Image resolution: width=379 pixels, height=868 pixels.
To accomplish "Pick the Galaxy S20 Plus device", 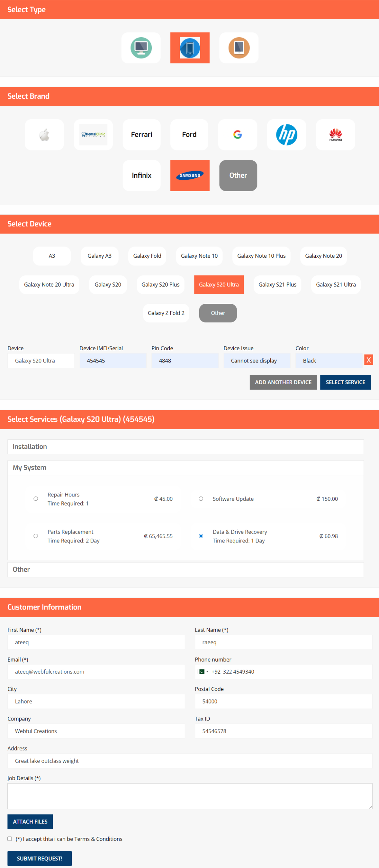I will tap(161, 284).
